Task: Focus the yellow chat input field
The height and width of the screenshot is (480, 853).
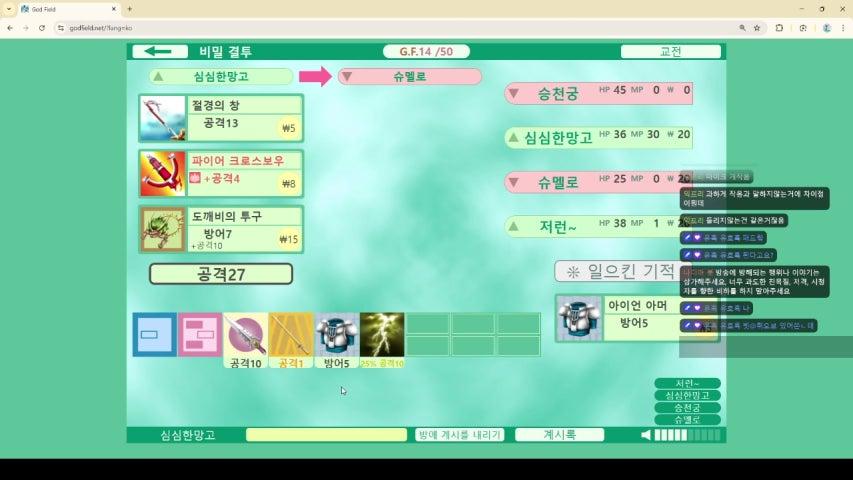Action: [x=326, y=434]
